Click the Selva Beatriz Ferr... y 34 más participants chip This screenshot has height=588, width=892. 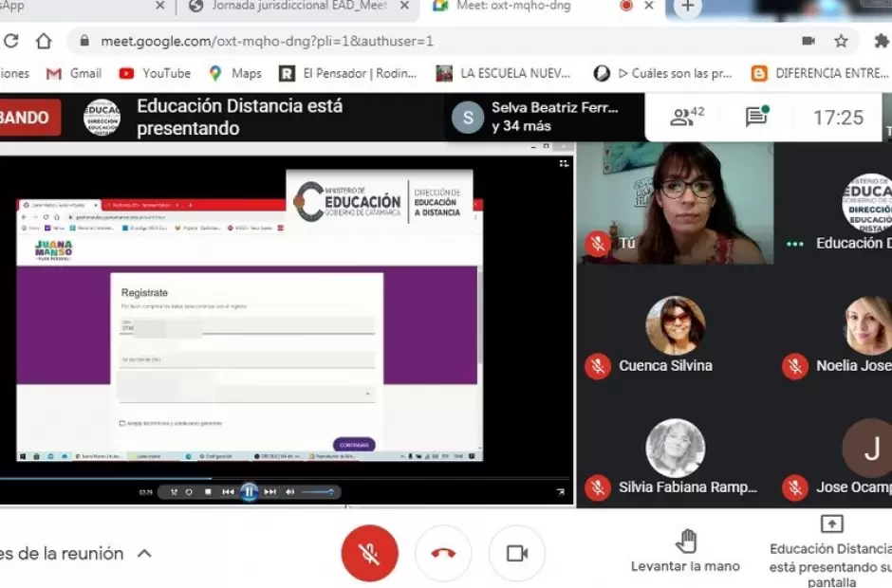pos(536,117)
